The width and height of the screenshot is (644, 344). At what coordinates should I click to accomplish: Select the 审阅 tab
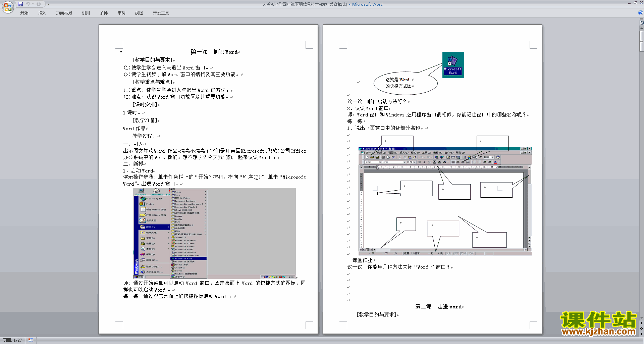click(x=121, y=13)
